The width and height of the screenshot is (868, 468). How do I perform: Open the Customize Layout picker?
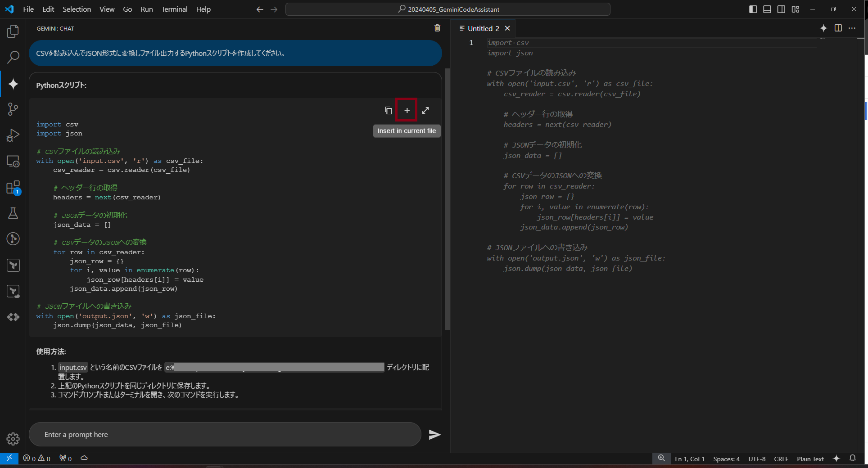(796, 9)
